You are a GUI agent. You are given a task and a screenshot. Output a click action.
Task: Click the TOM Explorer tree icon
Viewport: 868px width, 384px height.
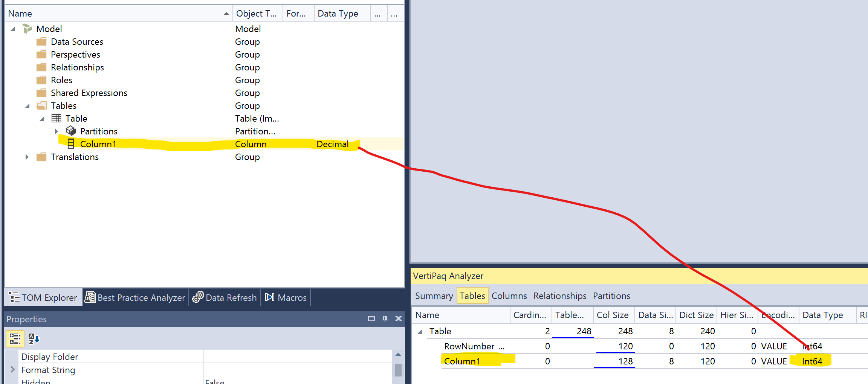tap(14, 297)
